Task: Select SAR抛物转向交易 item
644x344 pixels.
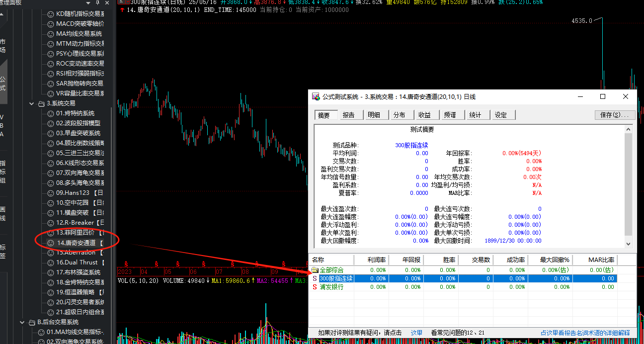Action: 80,84
